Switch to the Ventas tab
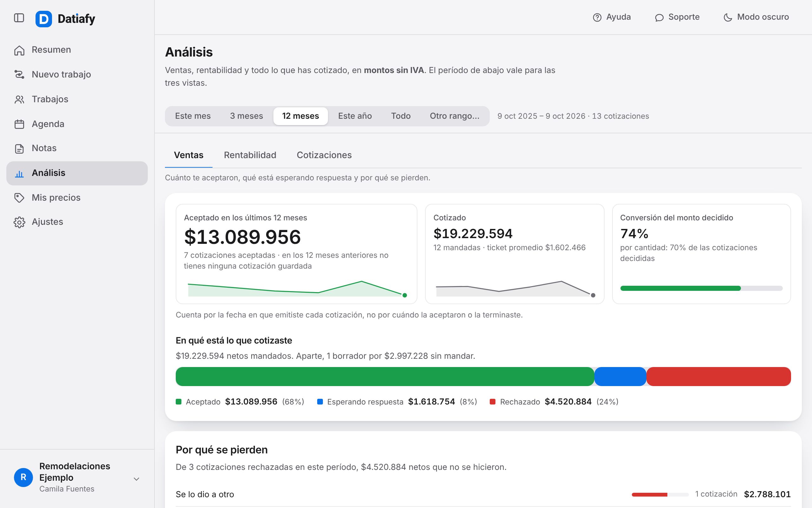 (189, 155)
